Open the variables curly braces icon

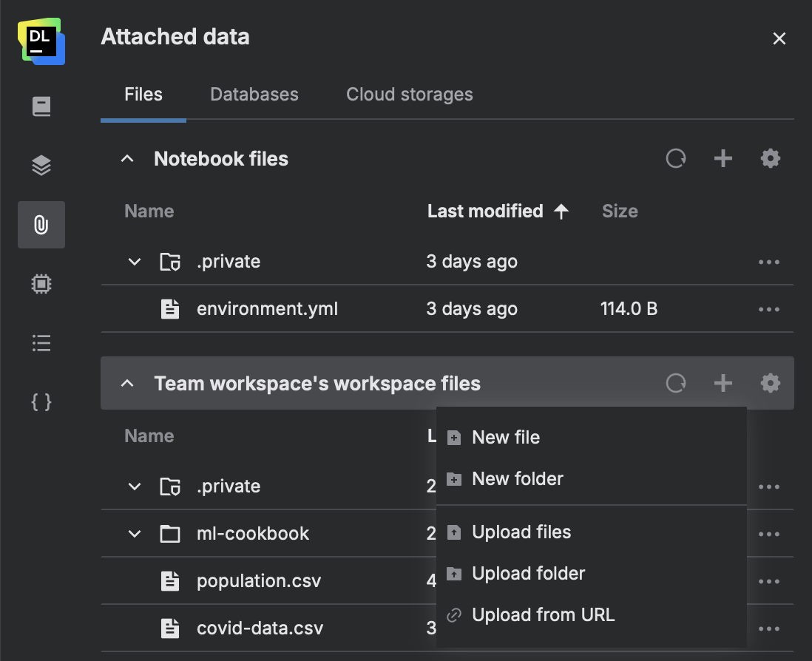point(41,401)
